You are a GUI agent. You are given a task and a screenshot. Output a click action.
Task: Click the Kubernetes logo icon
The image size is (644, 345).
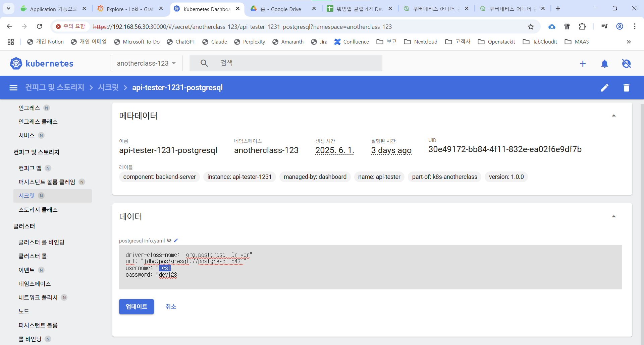(16, 63)
